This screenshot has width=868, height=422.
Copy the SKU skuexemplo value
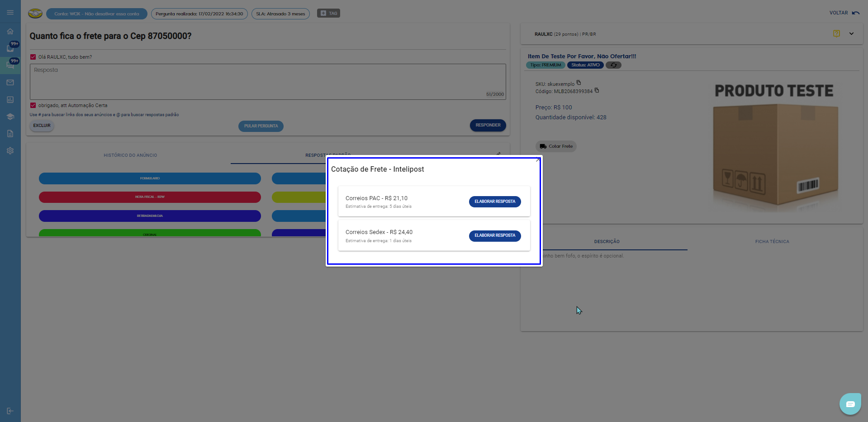click(579, 83)
